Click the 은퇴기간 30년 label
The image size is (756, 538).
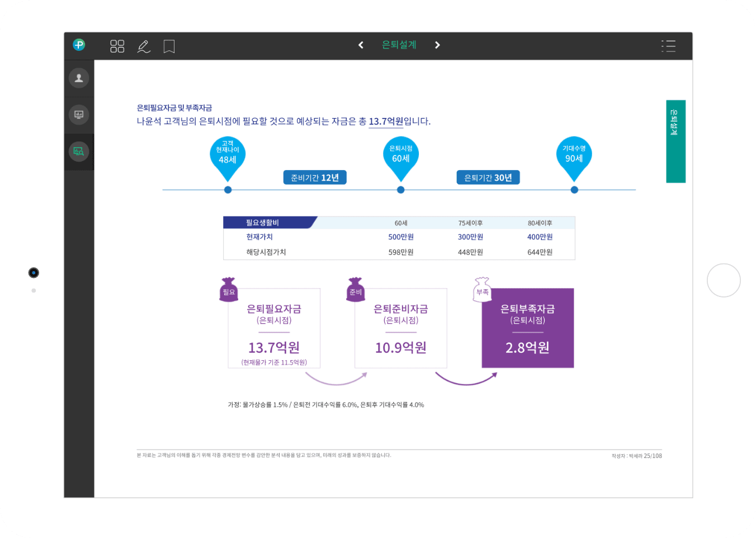[x=488, y=177]
